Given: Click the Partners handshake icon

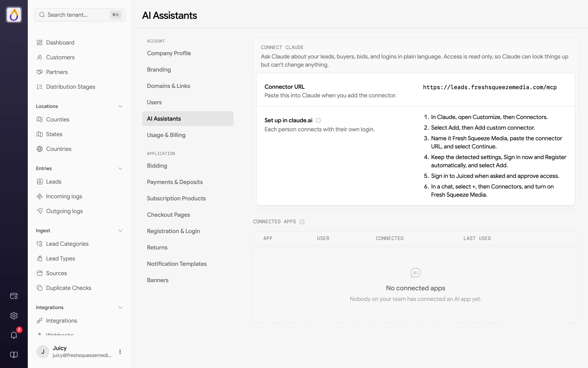Looking at the screenshot, I should coord(40,72).
